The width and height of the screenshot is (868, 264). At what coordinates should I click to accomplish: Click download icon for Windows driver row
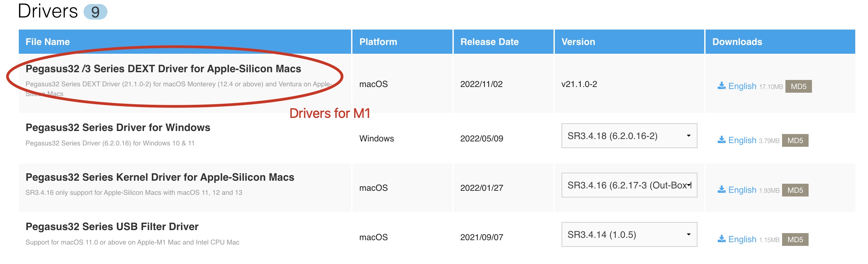721,140
